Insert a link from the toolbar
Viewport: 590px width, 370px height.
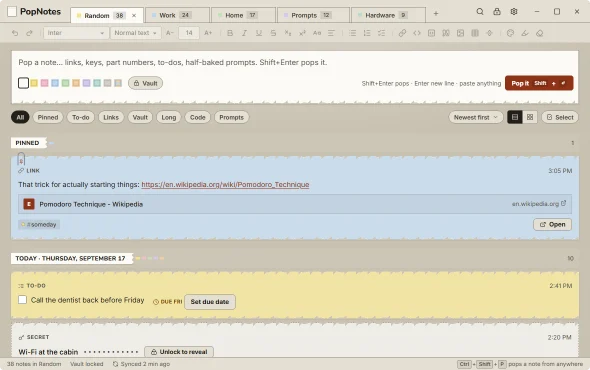pyautogui.click(x=402, y=33)
